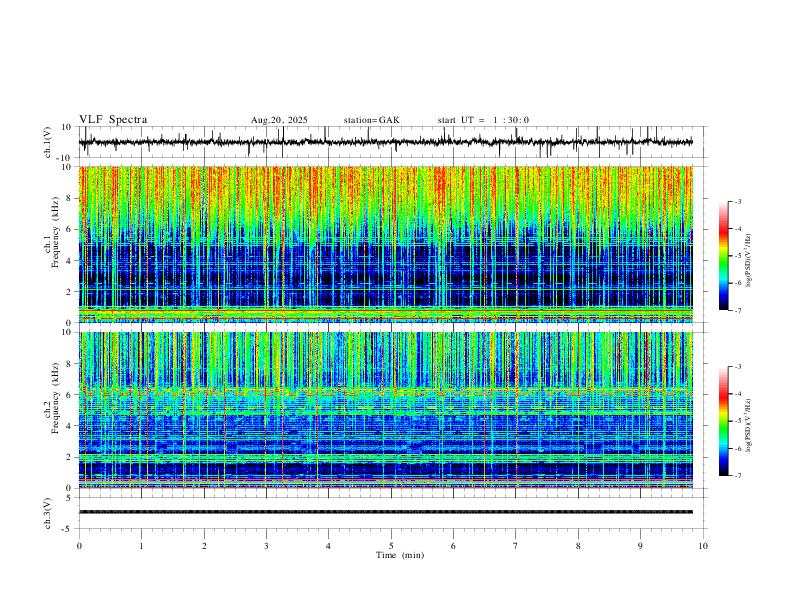The height and width of the screenshot is (612, 792).
Task: Click the ch.3 black signal bar
Action: pos(386,512)
